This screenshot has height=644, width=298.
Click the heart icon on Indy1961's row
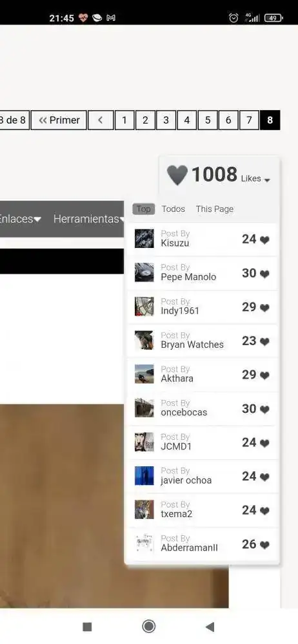point(264,308)
